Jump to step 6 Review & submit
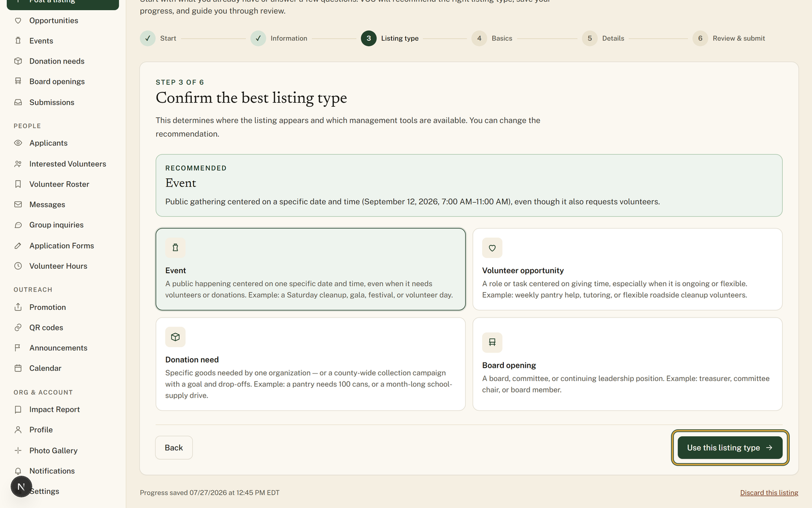This screenshot has width=812, height=508. 729,38
